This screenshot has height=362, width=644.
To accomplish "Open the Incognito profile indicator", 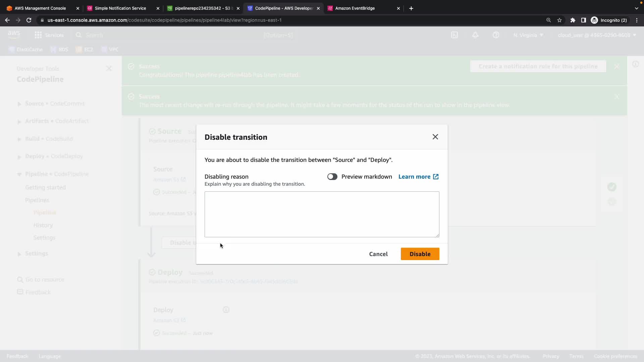I will (x=609, y=20).
